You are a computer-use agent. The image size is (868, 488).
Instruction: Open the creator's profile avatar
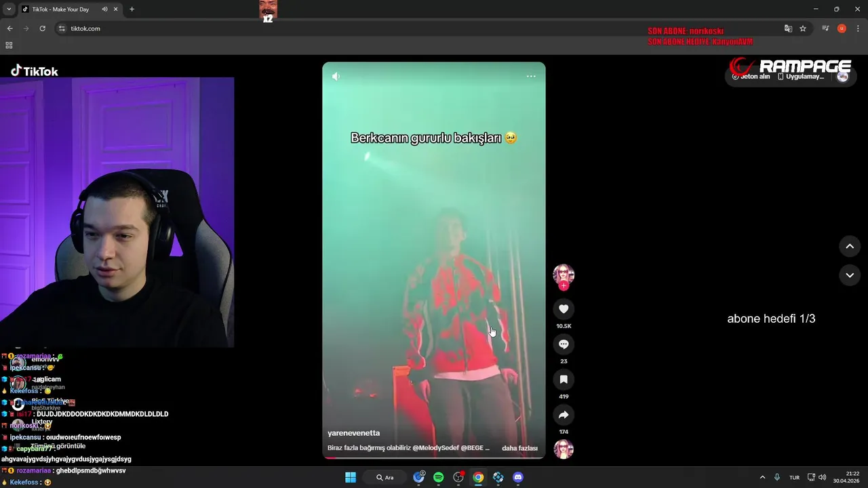click(564, 274)
